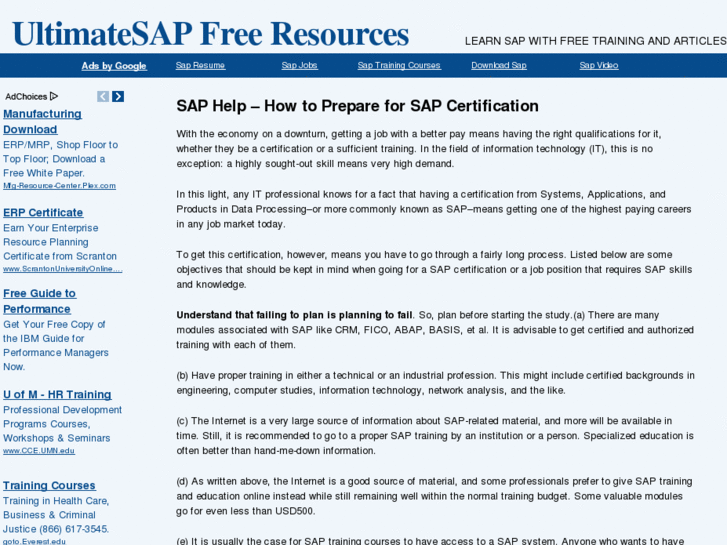Click the article heading about SAP Certification
This screenshot has width=727, height=545.
(357, 106)
